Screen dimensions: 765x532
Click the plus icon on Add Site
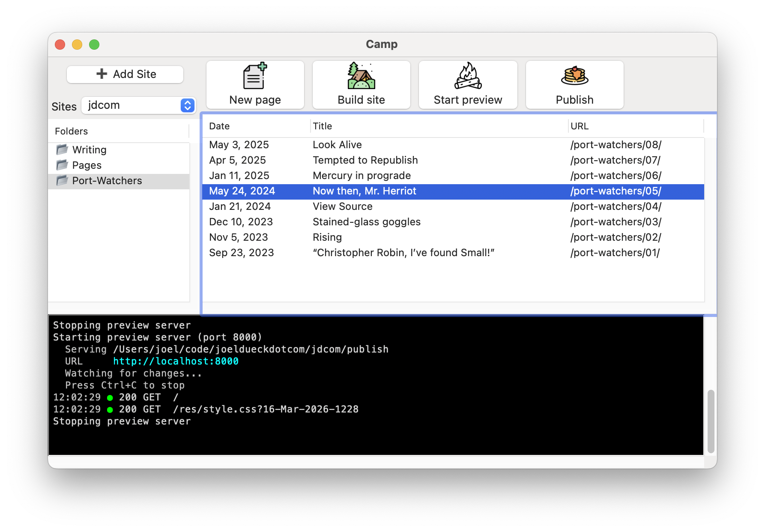point(102,74)
